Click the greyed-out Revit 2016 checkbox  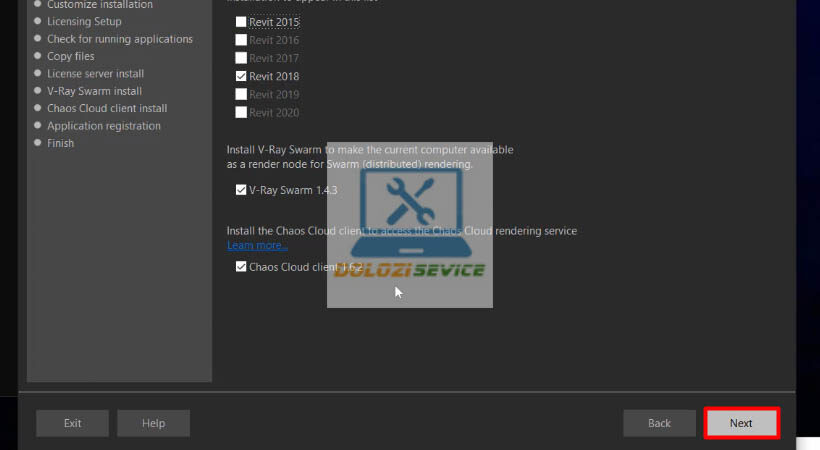click(241, 40)
